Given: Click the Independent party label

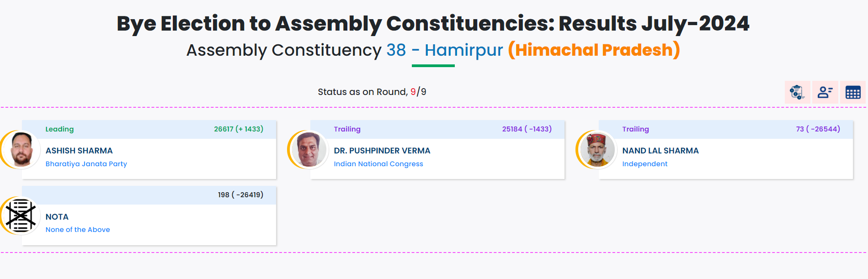Looking at the screenshot, I should click(x=644, y=164).
